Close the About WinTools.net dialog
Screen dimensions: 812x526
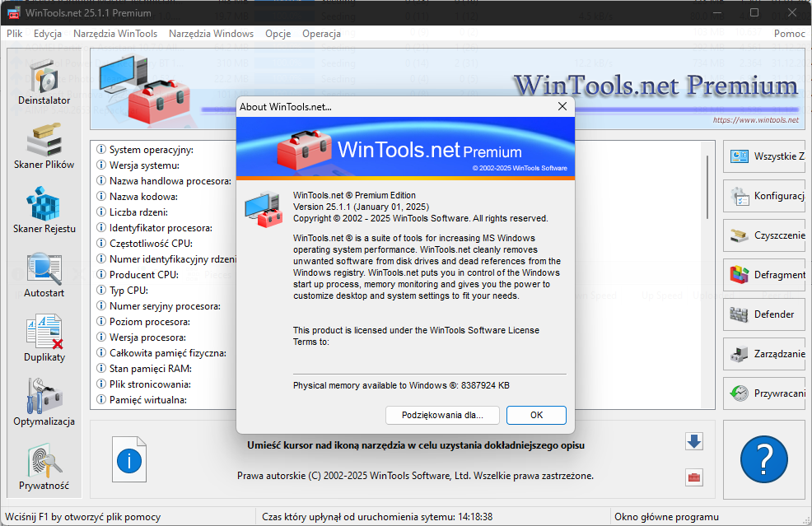(562, 107)
